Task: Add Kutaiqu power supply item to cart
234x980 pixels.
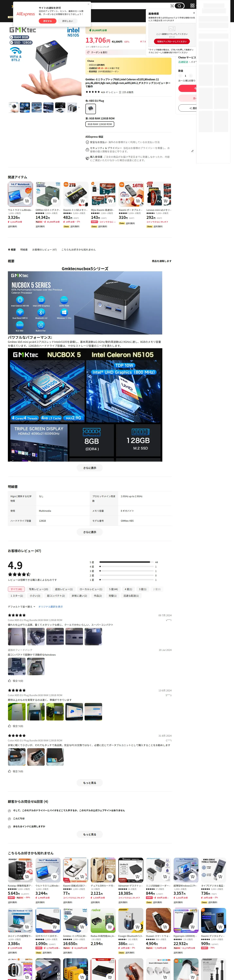Action: [27, 876]
